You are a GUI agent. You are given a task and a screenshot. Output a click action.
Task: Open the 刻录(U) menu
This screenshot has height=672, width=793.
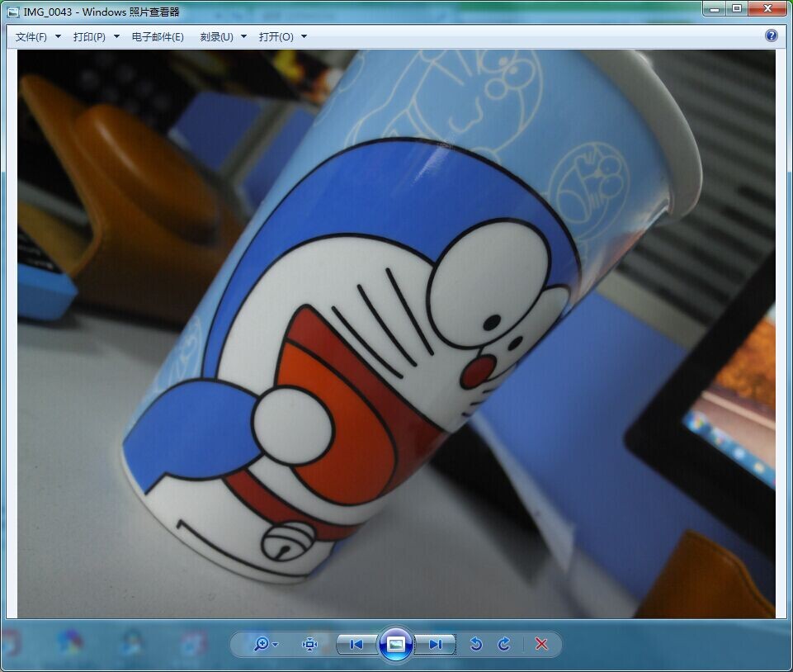click(x=216, y=37)
